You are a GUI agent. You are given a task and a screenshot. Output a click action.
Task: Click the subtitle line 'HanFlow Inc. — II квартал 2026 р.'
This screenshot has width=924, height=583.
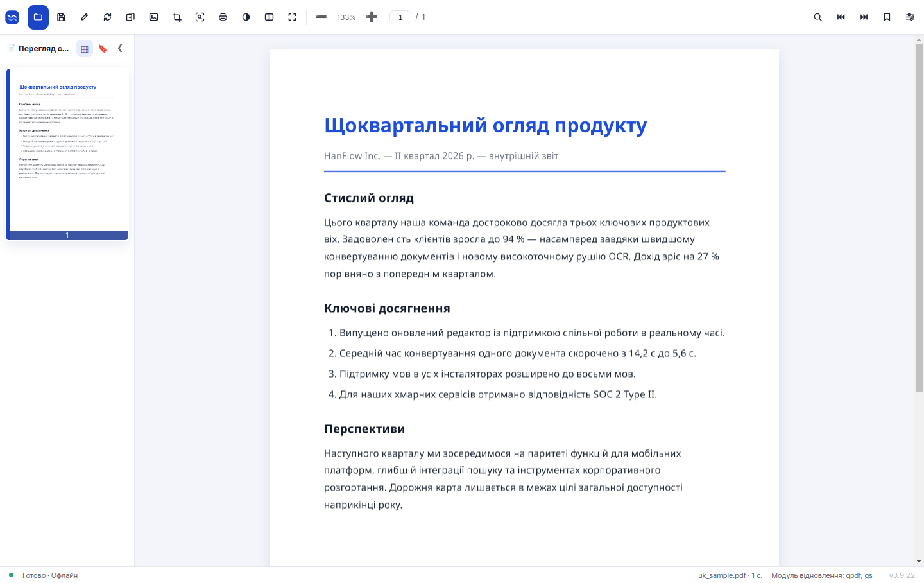(x=399, y=156)
